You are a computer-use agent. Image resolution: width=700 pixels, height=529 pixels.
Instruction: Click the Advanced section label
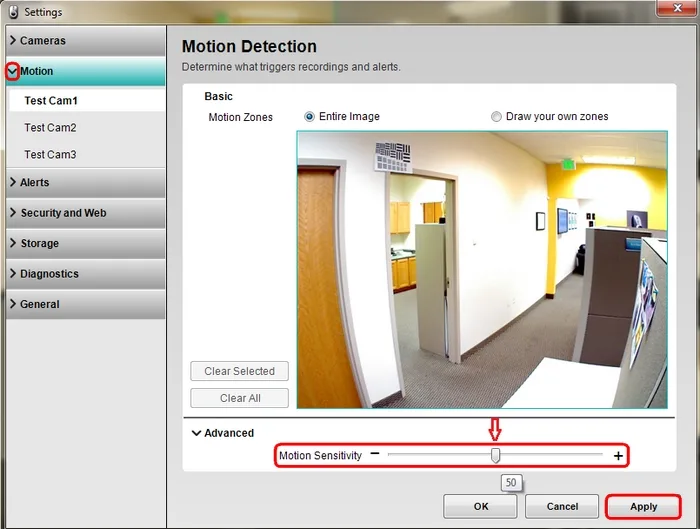tap(229, 433)
